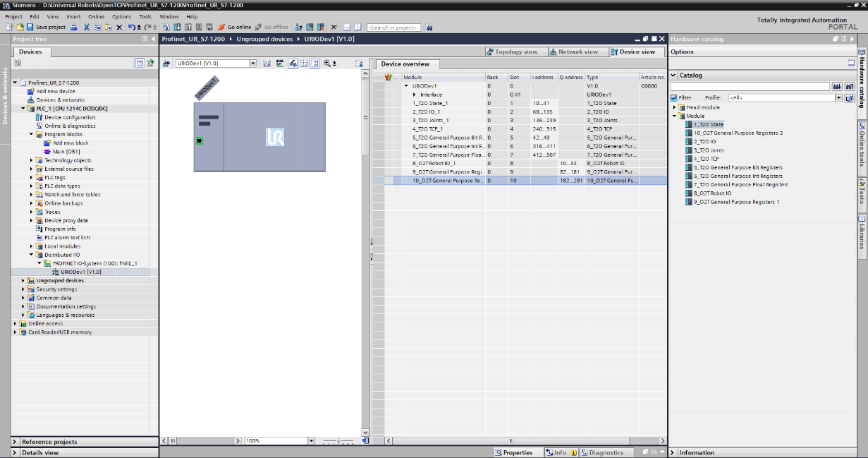
Task: Click the icon left of the URIODev1 device dropdown
Action: (167, 63)
